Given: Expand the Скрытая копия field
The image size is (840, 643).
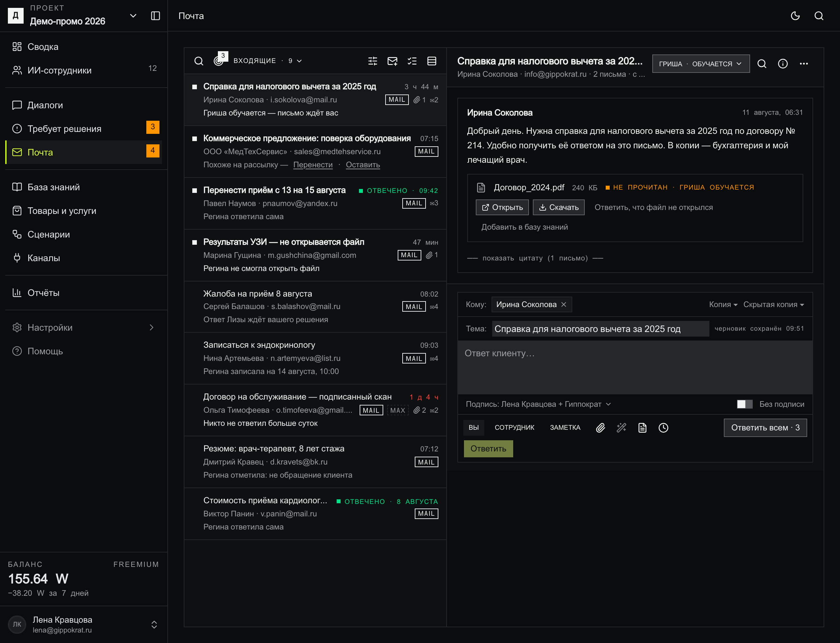Looking at the screenshot, I should [774, 304].
